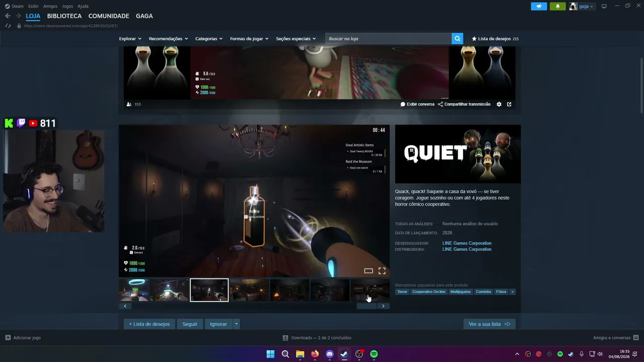Open the GAGA profile tab
Image resolution: width=644 pixels, height=362 pixels.
tap(144, 16)
